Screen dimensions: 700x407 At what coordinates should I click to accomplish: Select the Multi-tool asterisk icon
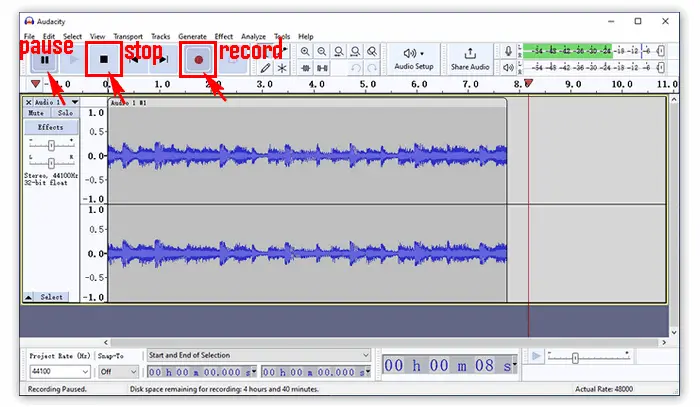point(282,68)
